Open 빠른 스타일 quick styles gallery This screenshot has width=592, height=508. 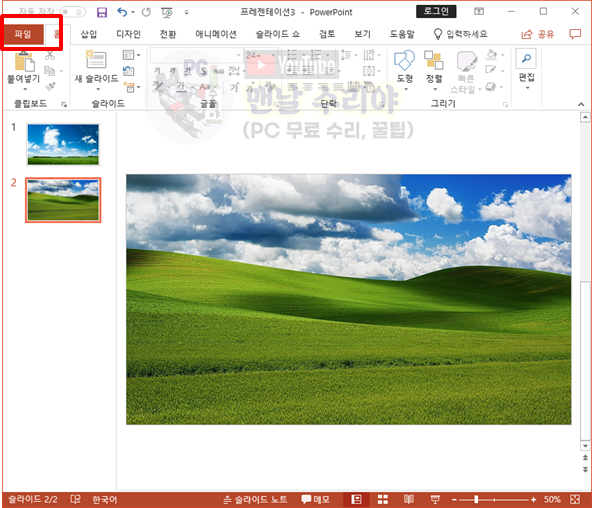[466, 72]
